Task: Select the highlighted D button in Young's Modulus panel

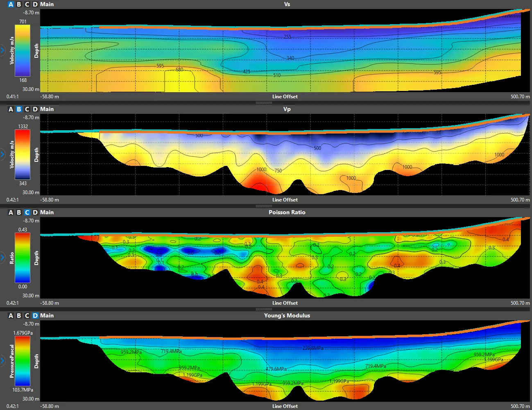Action: point(35,315)
